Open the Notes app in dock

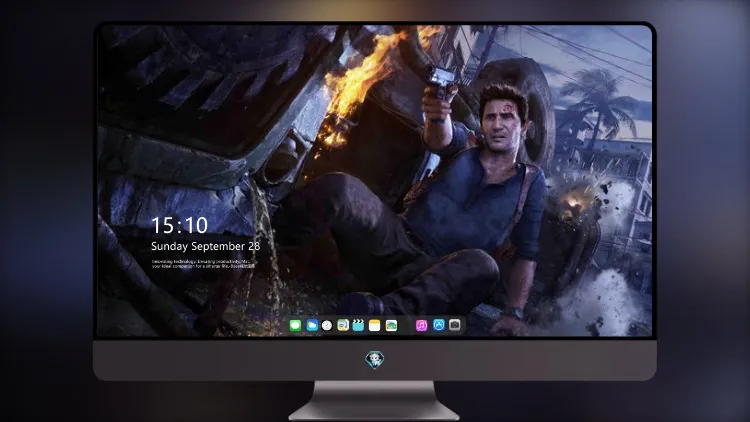[375, 326]
